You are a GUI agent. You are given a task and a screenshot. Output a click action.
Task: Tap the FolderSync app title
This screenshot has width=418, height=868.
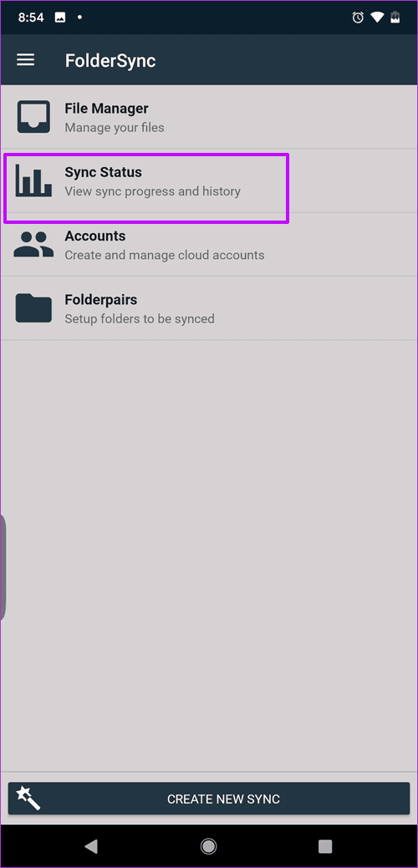110,60
